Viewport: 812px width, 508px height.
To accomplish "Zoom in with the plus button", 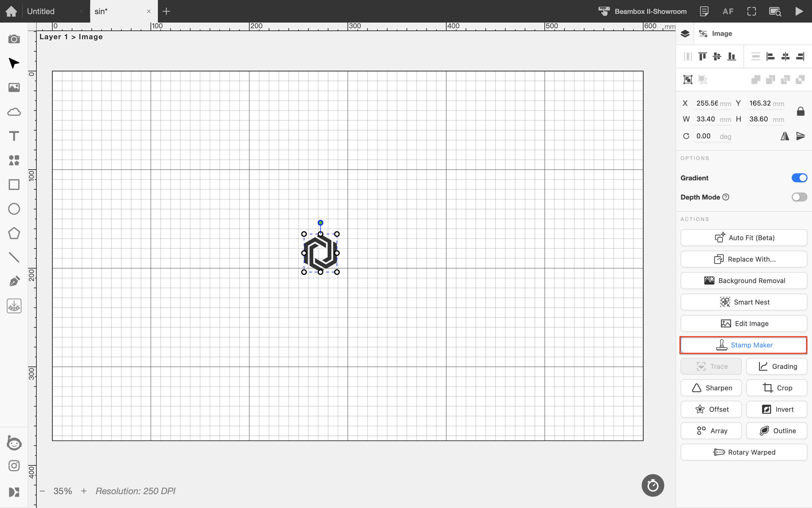I will (x=84, y=491).
